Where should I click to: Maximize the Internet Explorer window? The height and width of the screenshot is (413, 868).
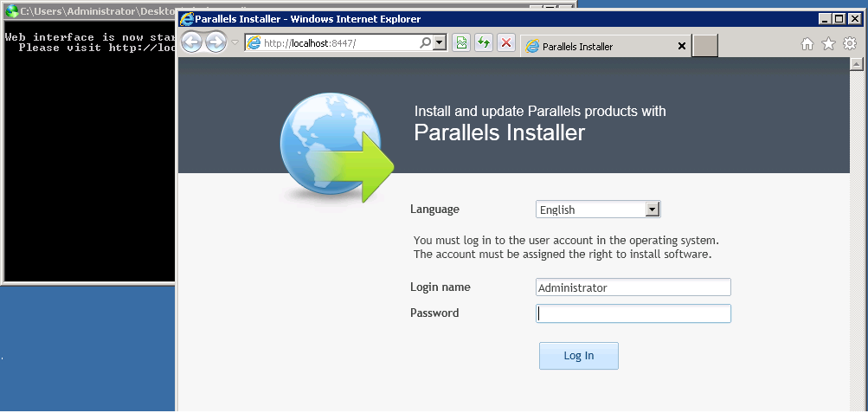[839, 19]
